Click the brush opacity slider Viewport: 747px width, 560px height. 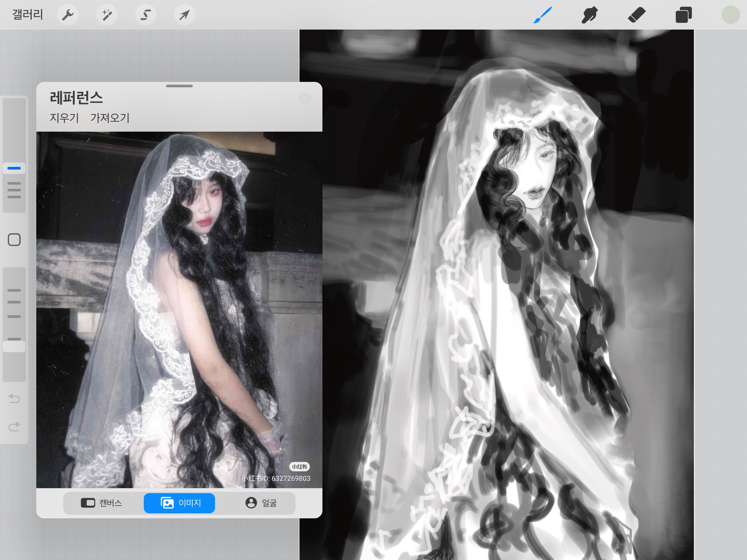pyautogui.click(x=14, y=325)
